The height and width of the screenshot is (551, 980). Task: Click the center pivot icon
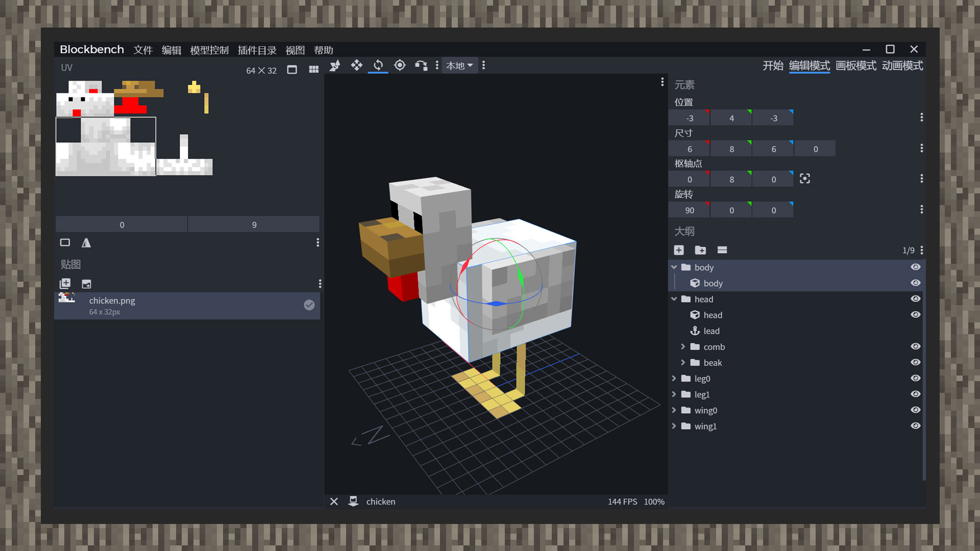click(805, 179)
